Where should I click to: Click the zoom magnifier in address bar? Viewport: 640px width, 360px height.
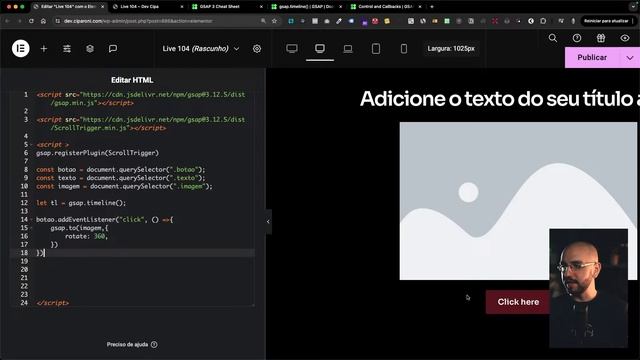263,21
